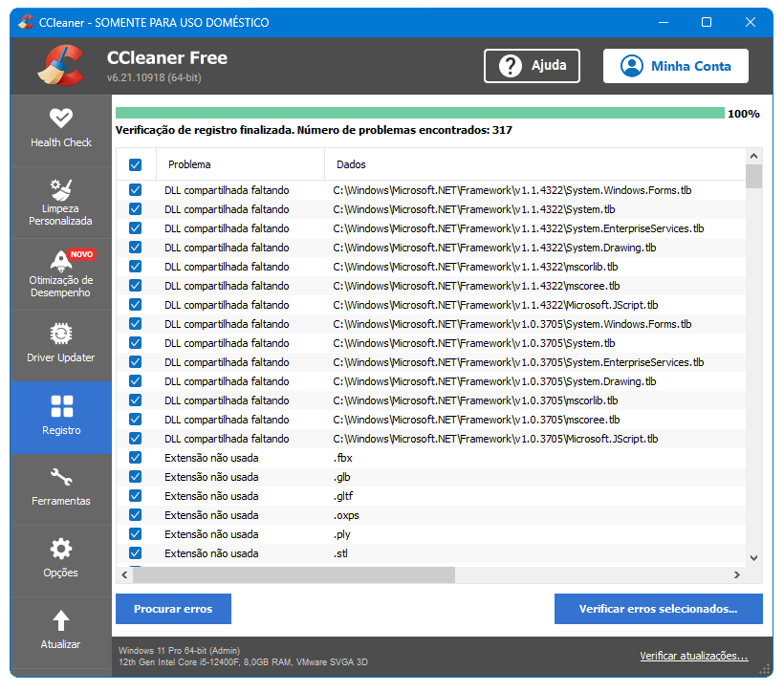Click Verificar erros selecionados button
784x692 pixels.
tap(658, 609)
